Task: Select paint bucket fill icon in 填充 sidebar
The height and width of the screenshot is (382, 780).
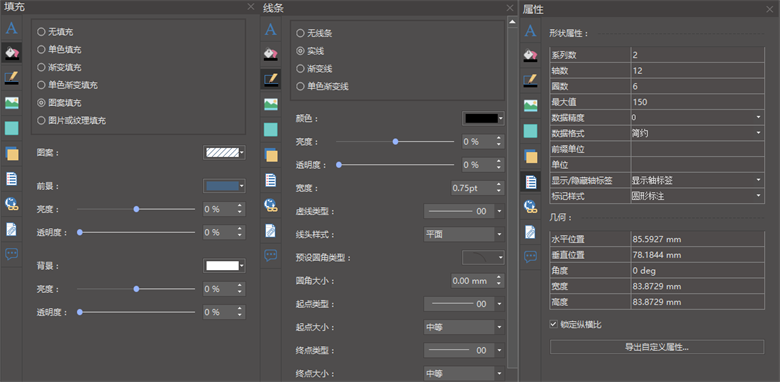Action: pyautogui.click(x=11, y=52)
